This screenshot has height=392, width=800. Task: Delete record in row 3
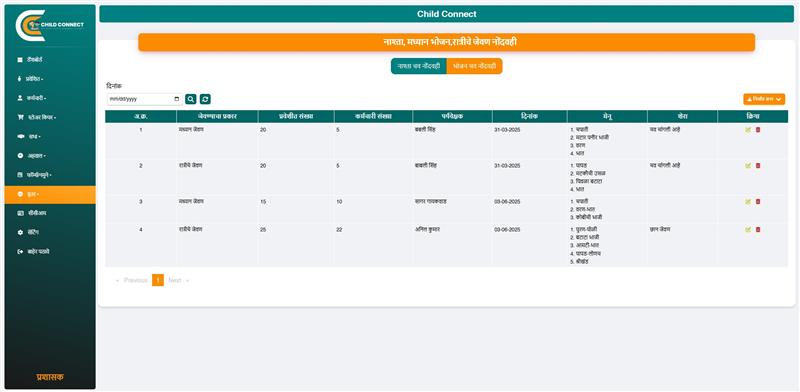point(758,202)
